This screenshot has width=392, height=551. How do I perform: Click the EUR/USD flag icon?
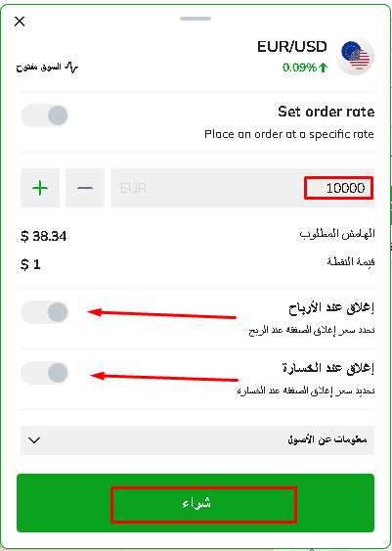355,56
